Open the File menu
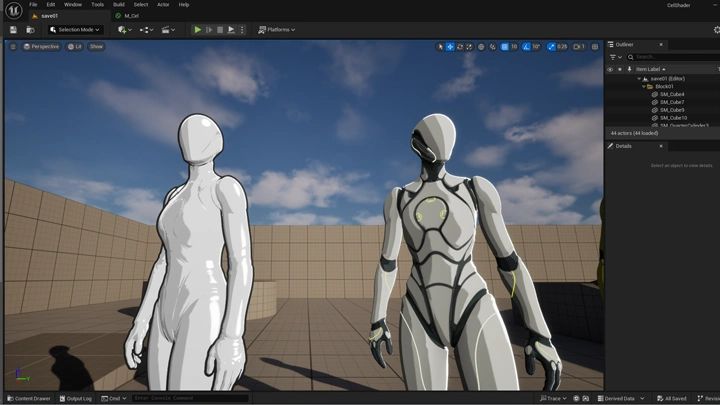The width and height of the screenshot is (720, 405). pyautogui.click(x=33, y=5)
